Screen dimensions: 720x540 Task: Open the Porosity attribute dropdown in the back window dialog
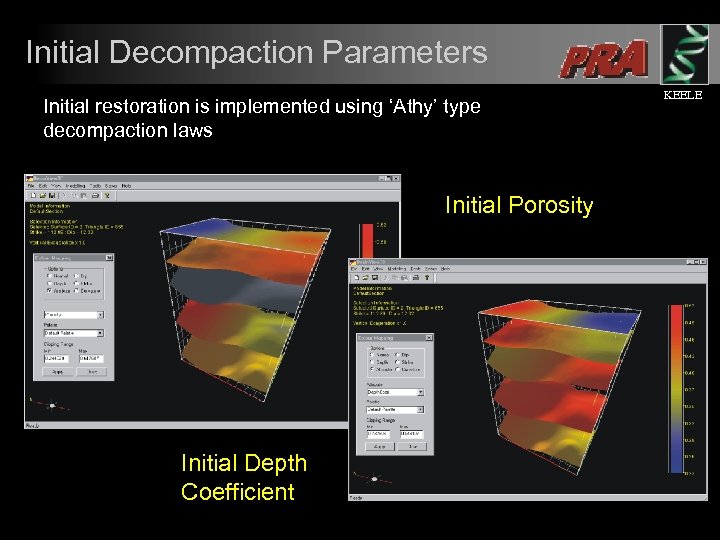(74, 315)
